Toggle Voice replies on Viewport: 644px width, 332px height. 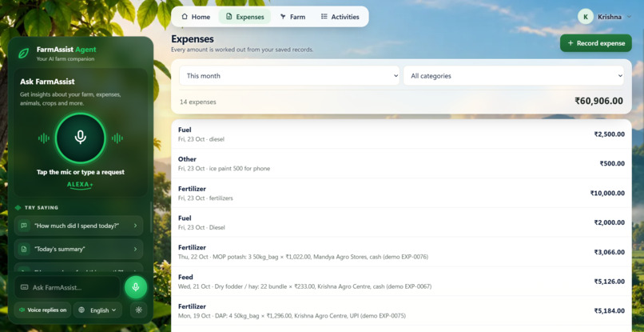(x=42, y=310)
